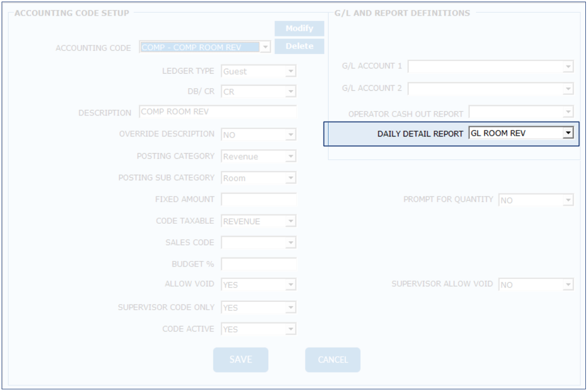Click the Fixed Amount input field
Screen dimensions: 588x392
(259, 199)
